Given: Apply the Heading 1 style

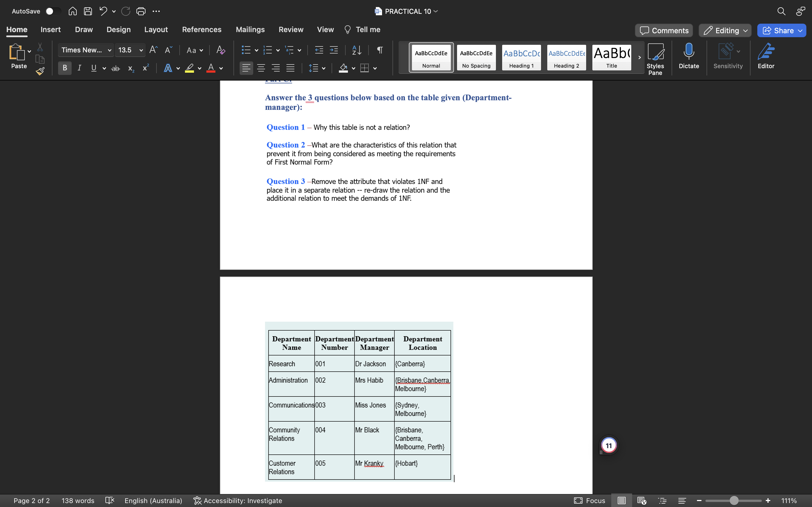Looking at the screenshot, I should point(521,57).
